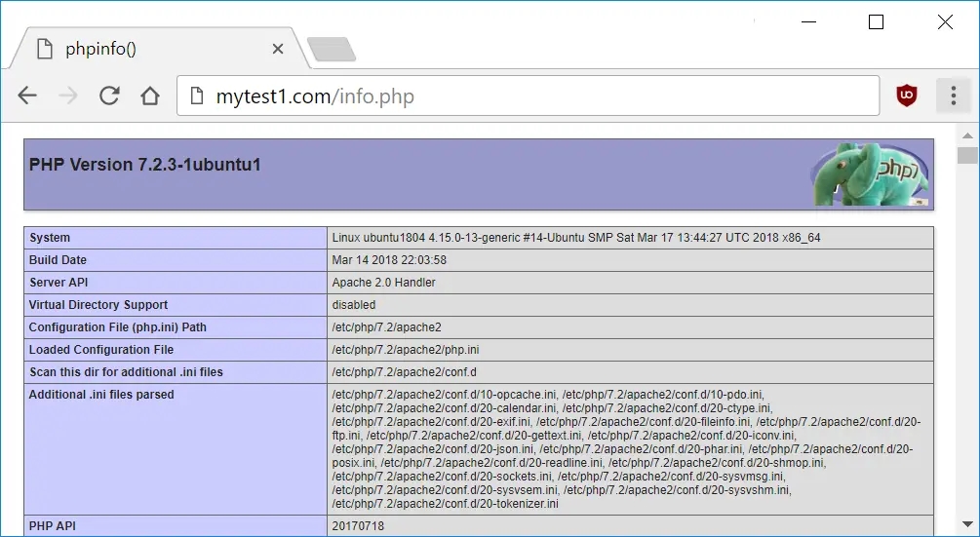Open the Chrome three-dot menu
Viewport: 980px width, 537px height.
pyautogui.click(x=953, y=96)
